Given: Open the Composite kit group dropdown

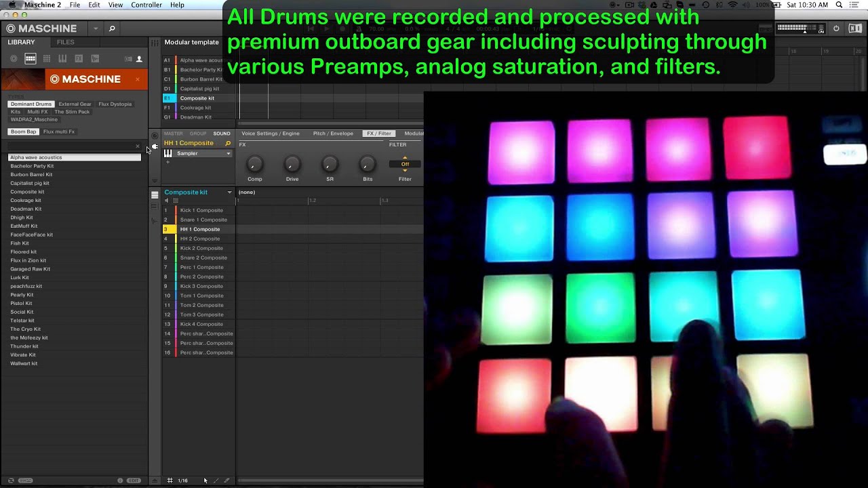Looking at the screenshot, I should coord(229,192).
